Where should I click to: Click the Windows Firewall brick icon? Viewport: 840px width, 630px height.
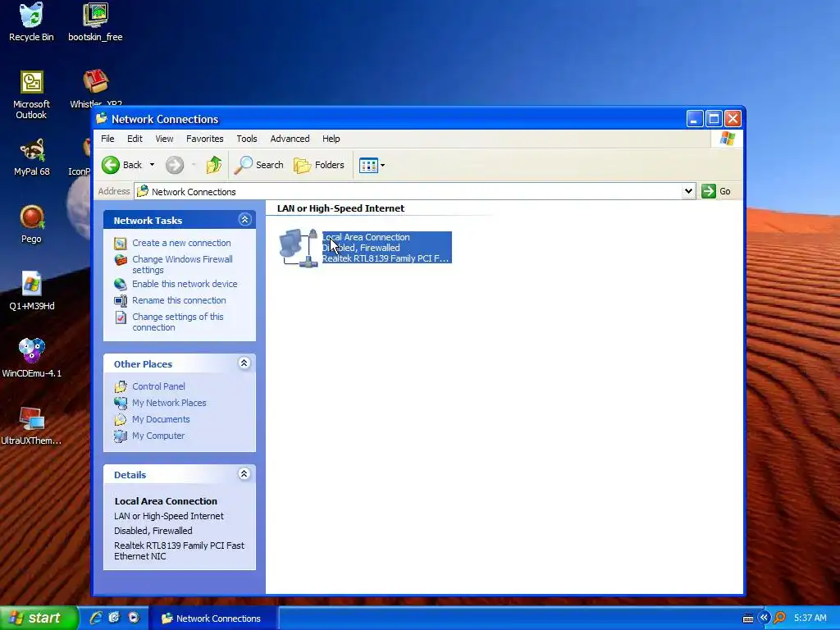pyautogui.click(x=121, y=260)
